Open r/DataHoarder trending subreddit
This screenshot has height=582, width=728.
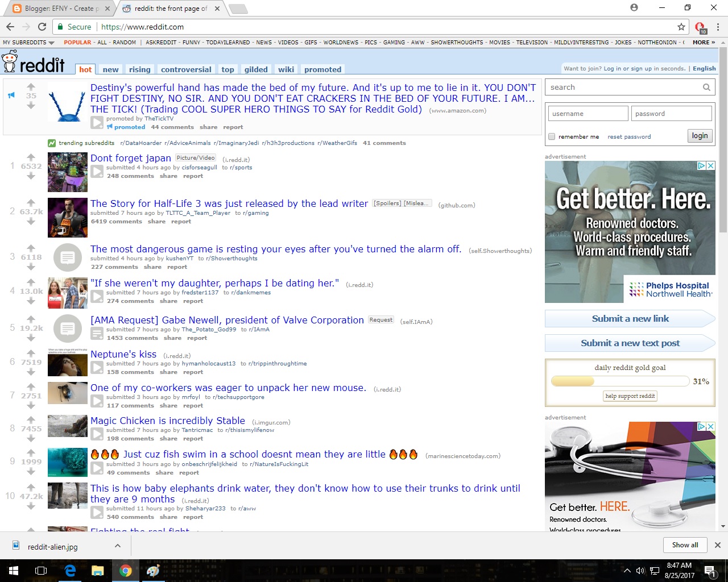140,143
